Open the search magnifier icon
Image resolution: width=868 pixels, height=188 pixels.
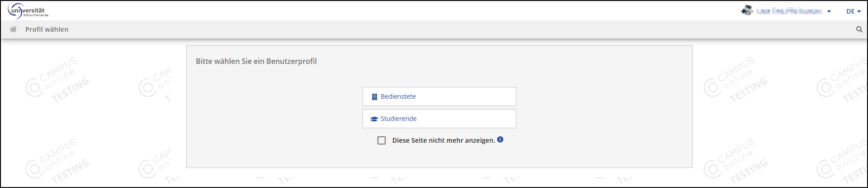(x=859, y=29)
